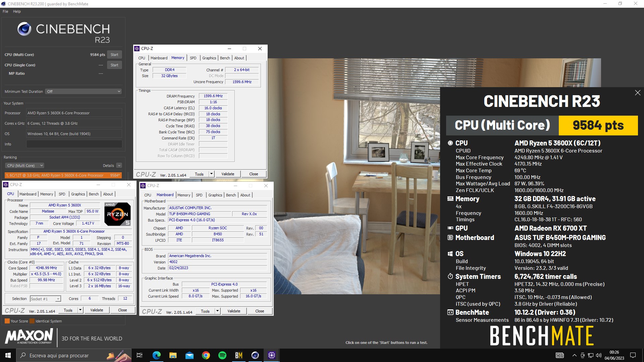Viewport: 644px width, 362px height.
Task: Open Tools dropdown arrow in Mainboard CPU-Z window
Action: point(217,311)
